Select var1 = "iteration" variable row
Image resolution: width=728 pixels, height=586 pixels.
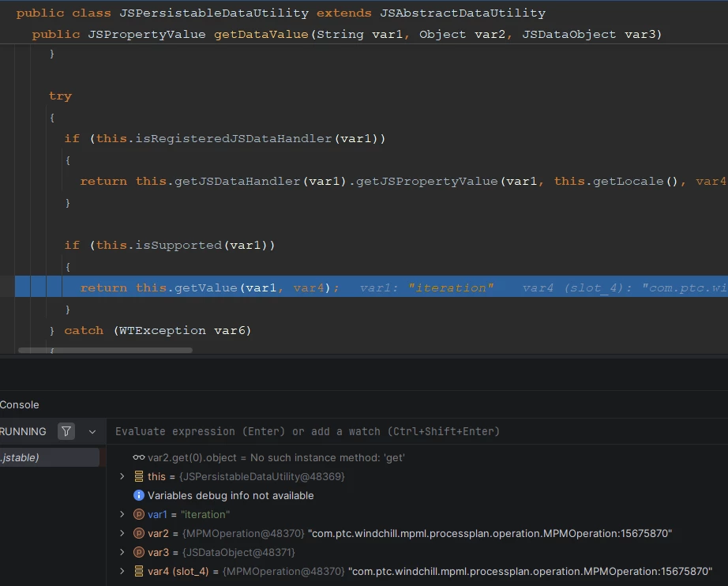(189, 514)
